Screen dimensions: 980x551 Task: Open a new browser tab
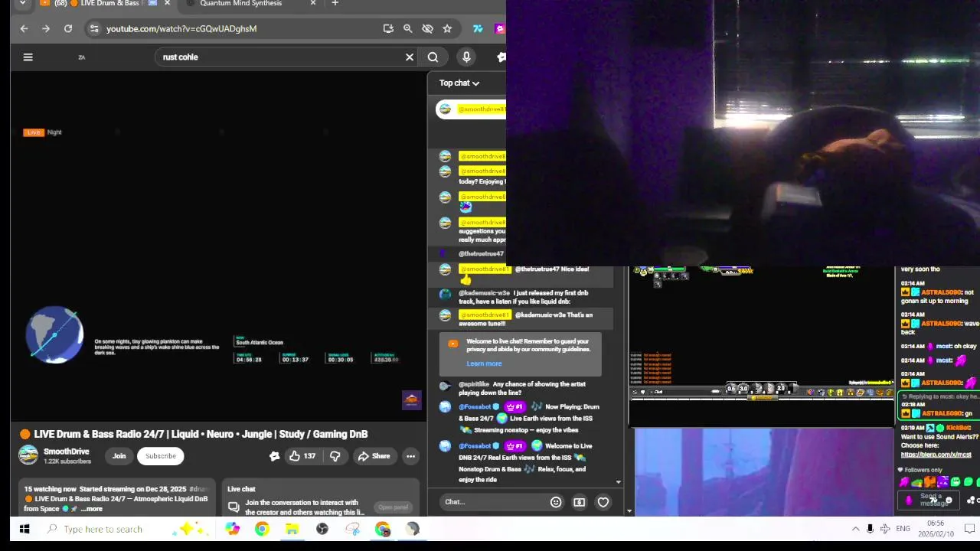(335, 4)
